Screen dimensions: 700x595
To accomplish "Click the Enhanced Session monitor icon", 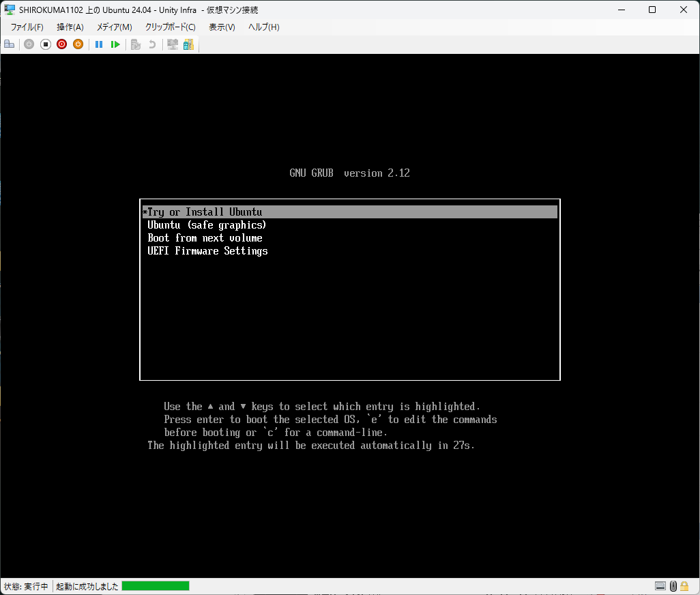I will pos(173,44).
